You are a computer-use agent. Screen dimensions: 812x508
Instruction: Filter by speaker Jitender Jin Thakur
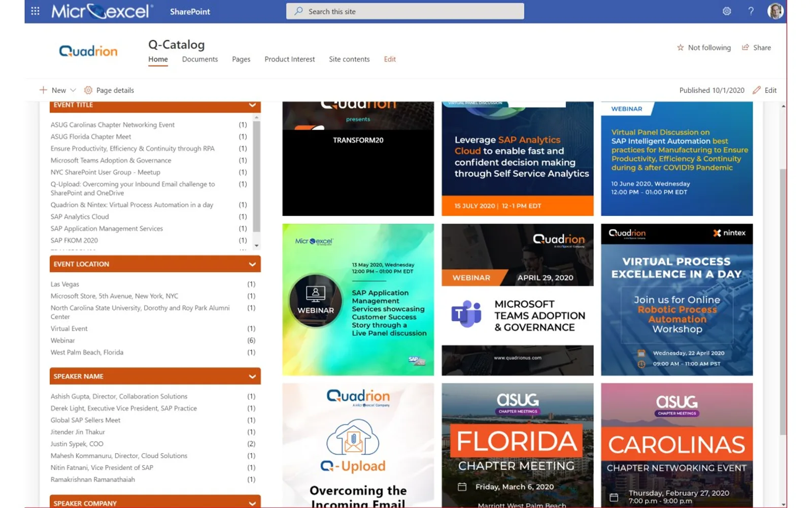click(x=77, y=432)
